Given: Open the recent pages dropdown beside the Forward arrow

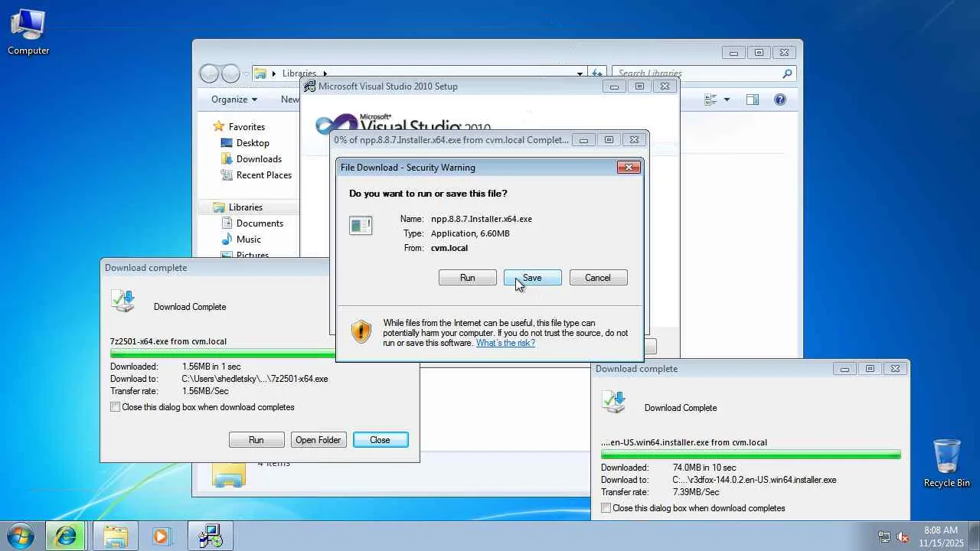Looking at the screenshot, I should 246,74.
